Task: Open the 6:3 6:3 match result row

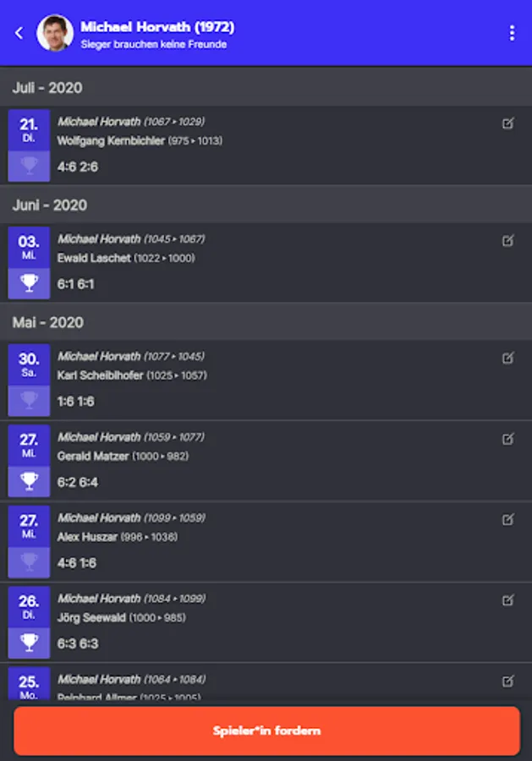Action: tap(78, 643)
